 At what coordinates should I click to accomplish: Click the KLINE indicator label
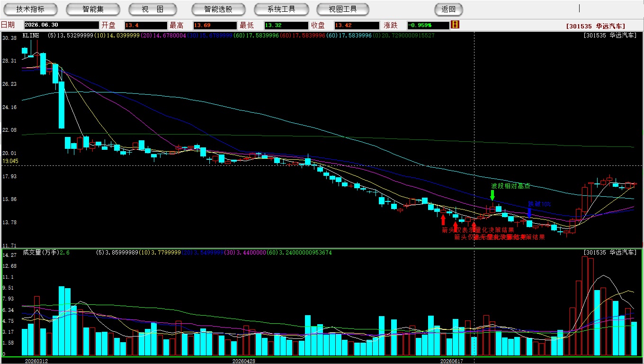(x=31, y=36)
